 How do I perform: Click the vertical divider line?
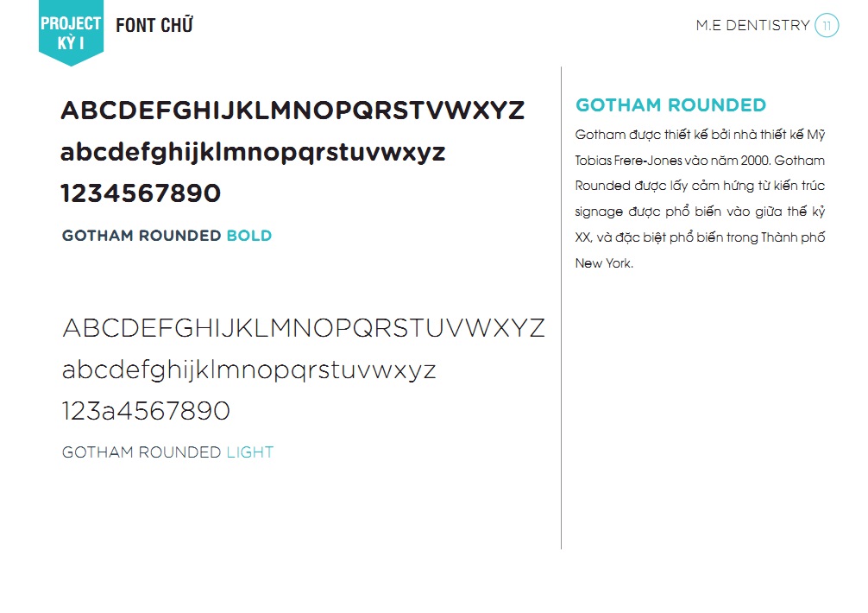(x=562, y=308)
